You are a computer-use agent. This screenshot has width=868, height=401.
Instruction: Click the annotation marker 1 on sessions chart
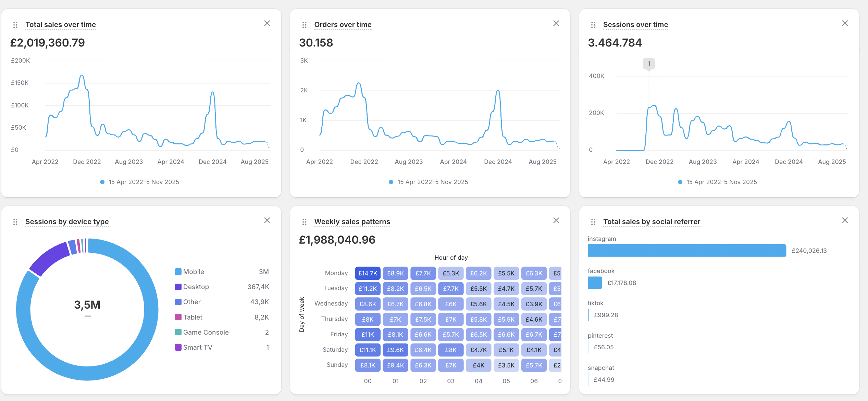[x=648, y=64]
